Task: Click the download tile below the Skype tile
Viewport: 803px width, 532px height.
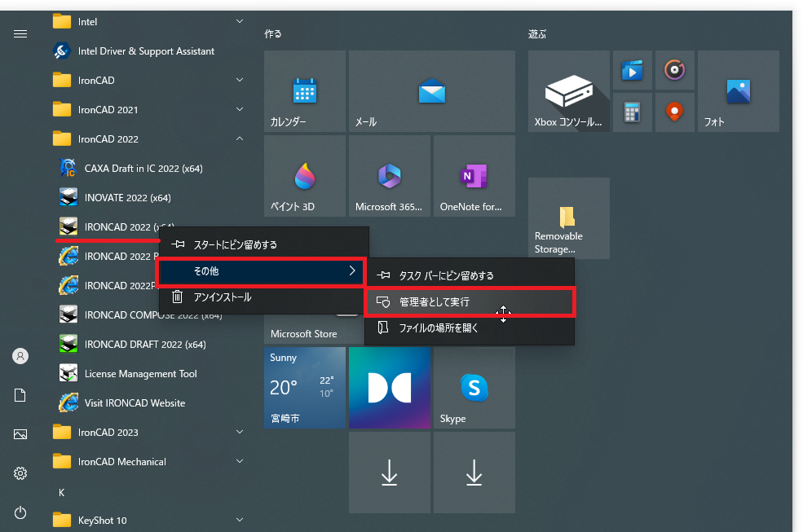Action: tap(474, 472)
